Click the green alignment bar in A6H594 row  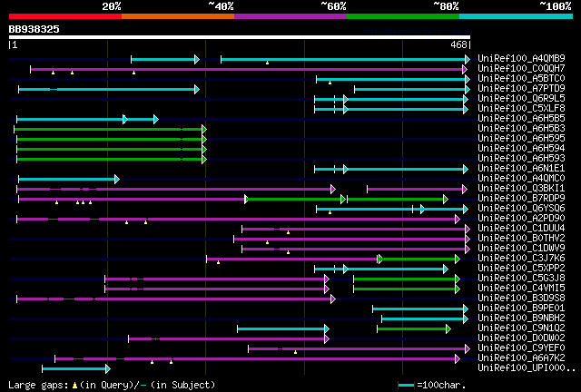pos(111,150)
